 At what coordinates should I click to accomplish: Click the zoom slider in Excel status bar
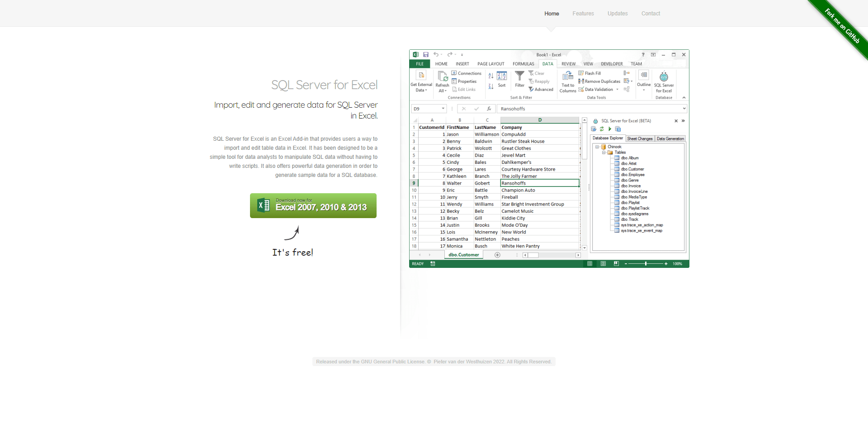(x=646, y=264)
